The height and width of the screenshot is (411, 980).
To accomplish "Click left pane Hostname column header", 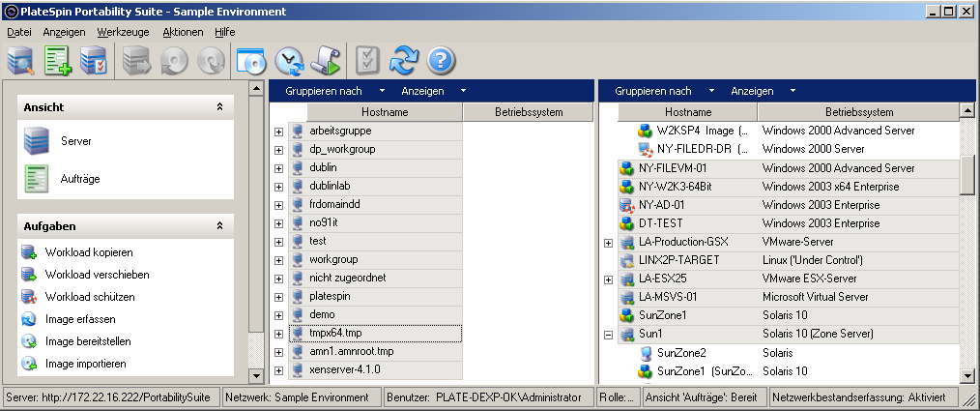I will coord(385,112).
